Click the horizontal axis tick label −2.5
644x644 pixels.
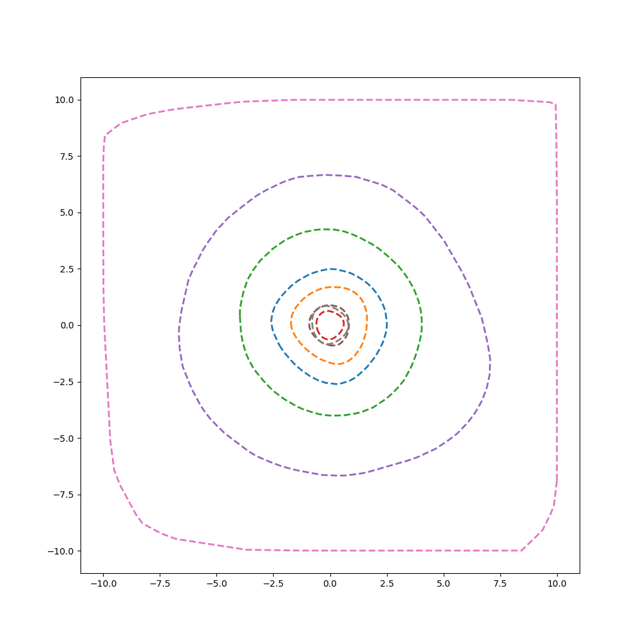274,583
